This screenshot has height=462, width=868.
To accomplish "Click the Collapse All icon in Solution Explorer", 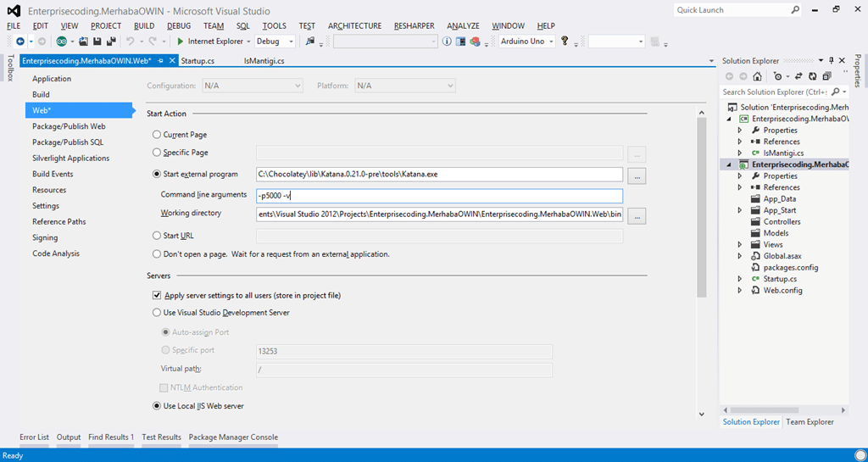I will pos(827,76).
